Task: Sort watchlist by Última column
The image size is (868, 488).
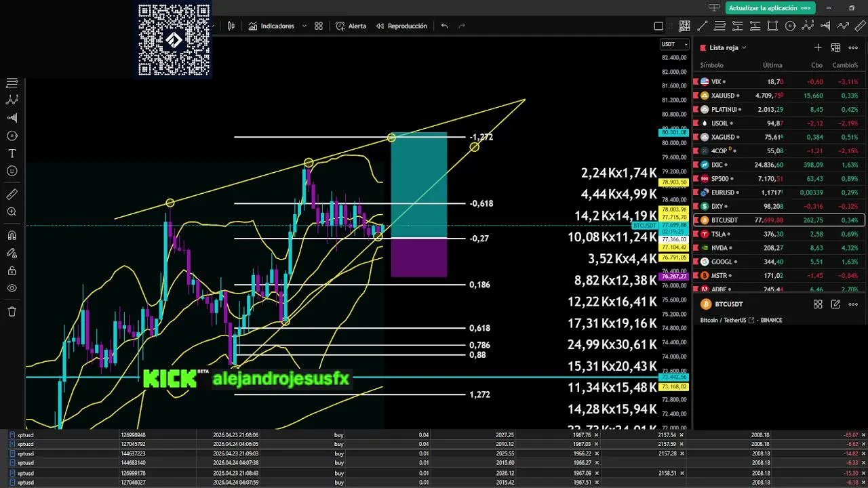Action: click(x=772, y=65)
